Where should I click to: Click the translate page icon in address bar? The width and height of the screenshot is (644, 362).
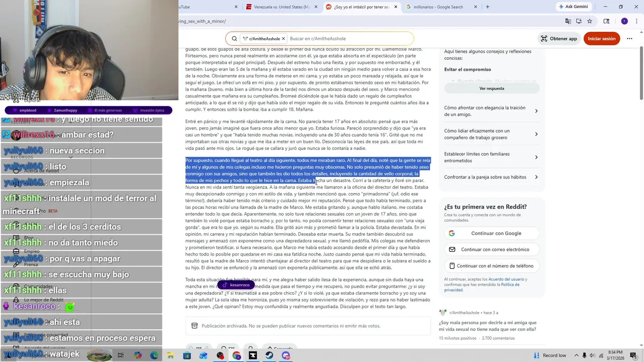pyautogui.click(x=568, y=21)
